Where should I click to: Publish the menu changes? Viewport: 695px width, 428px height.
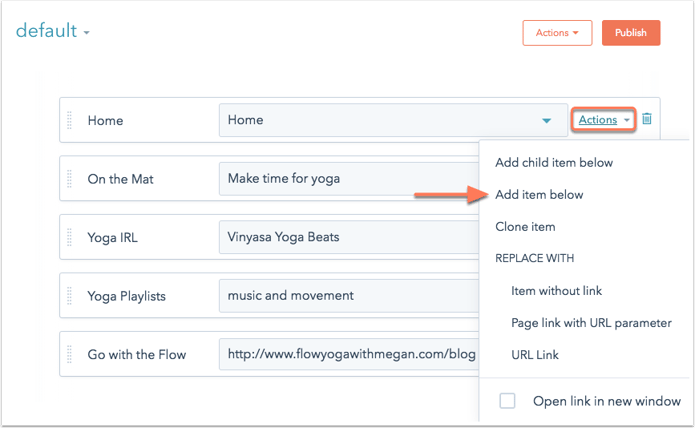click(631, 33)
